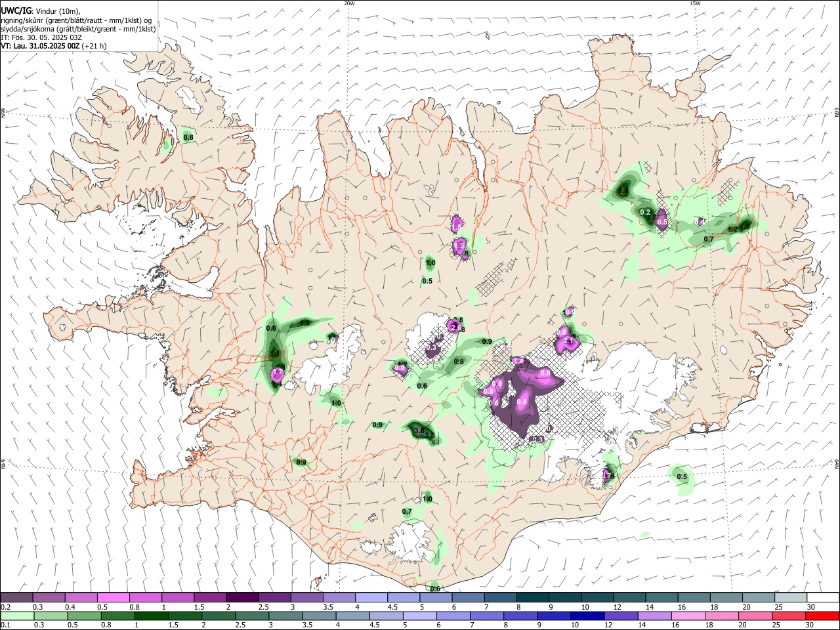840x630 pixels.
Task: Click the '3.5' precipitation value on the map
Action: (x=430, y=435)
